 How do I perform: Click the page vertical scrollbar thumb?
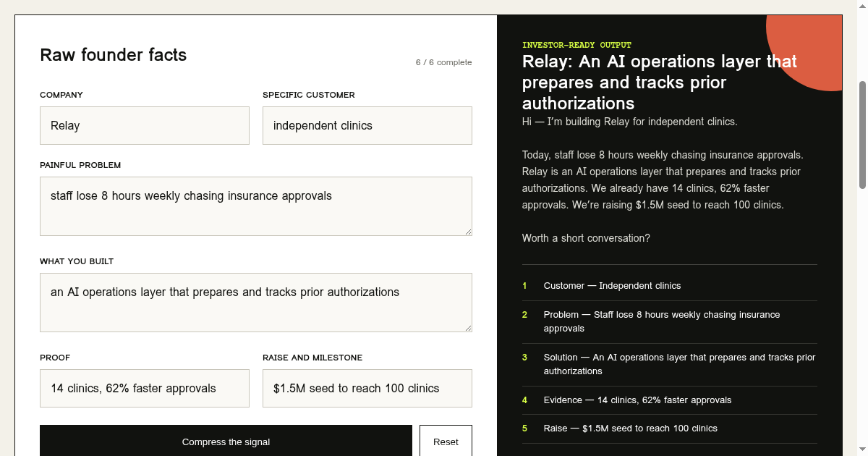[862, 135]
